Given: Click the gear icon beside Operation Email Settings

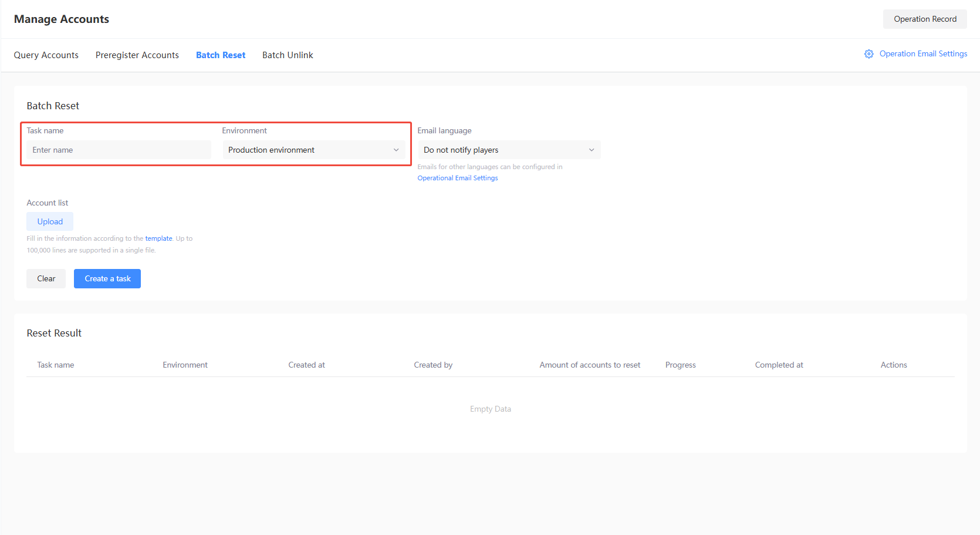Looking at the screenshot, I should click(x=869, y=54).
